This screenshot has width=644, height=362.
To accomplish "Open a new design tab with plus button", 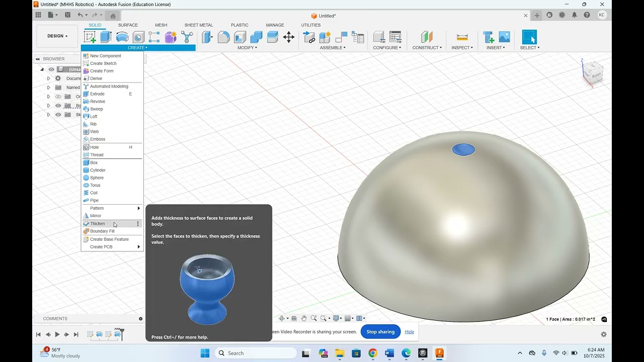I will (x=537, y=16).
